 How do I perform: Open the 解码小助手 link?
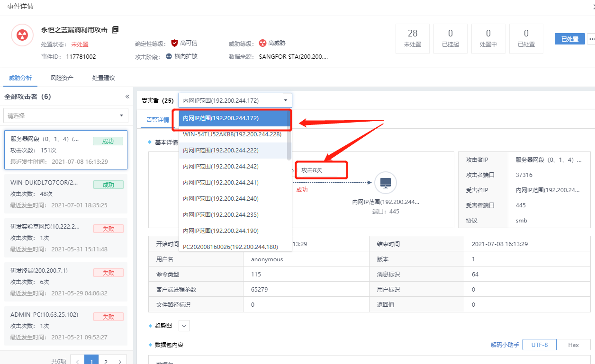[x=505, y=345]
